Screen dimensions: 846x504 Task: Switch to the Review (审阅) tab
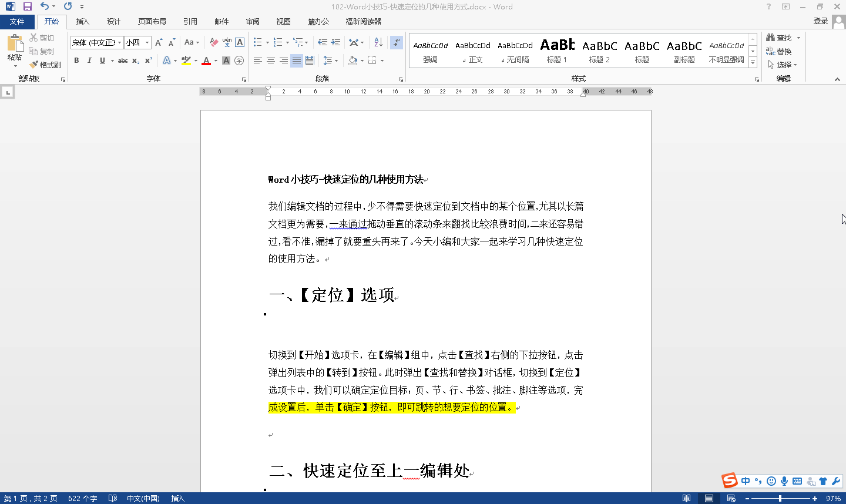pos(253,22)
